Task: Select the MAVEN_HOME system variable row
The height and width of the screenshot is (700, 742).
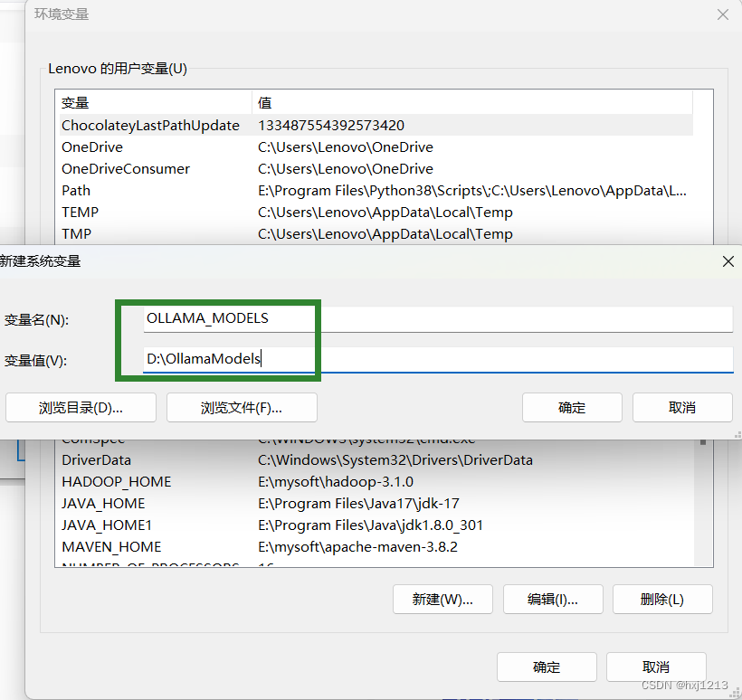Action: [x=376, y=547]
